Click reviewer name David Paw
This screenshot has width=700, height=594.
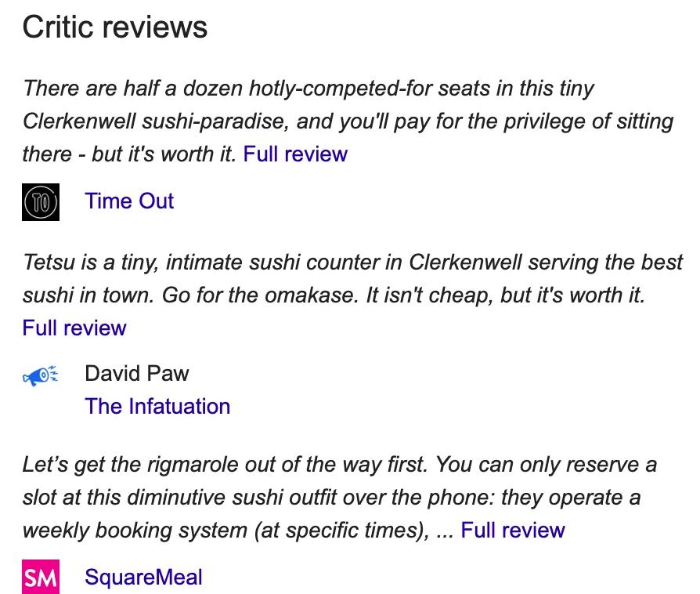[137, 373]
